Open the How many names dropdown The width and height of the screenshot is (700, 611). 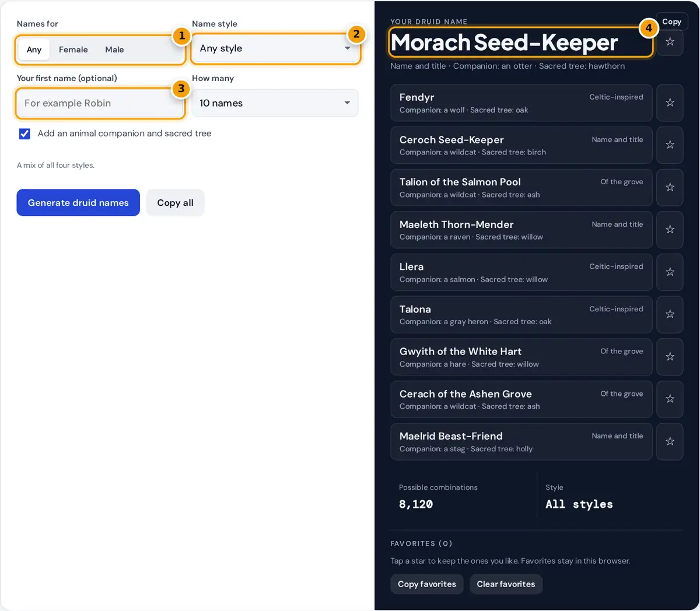[x=275, y=103]
